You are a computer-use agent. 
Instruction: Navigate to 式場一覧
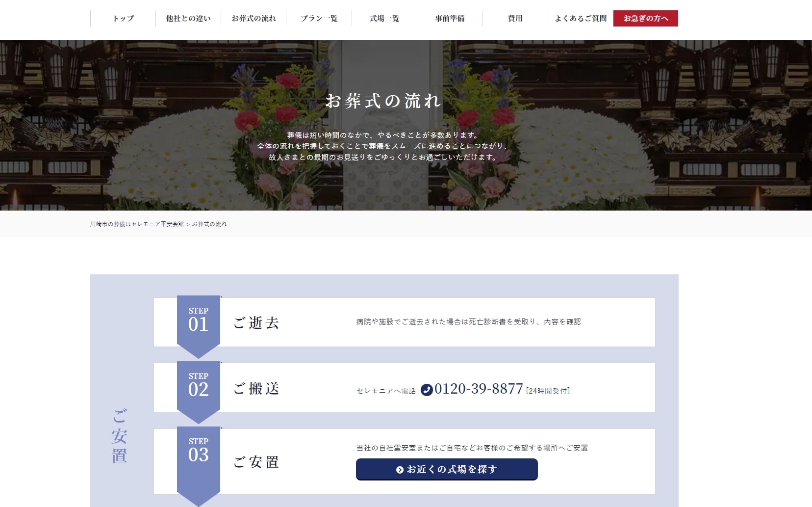click(384, 19)
